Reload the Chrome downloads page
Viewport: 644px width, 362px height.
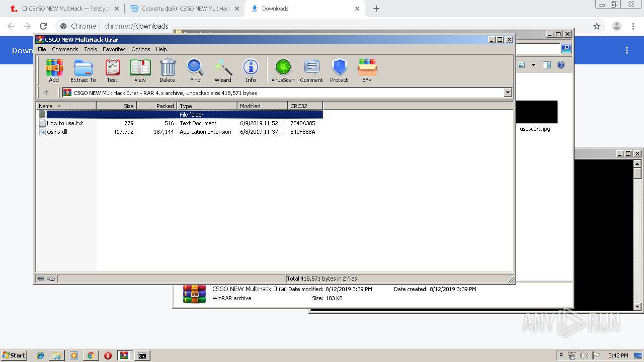pyautogui.click(x=43, y=26)
